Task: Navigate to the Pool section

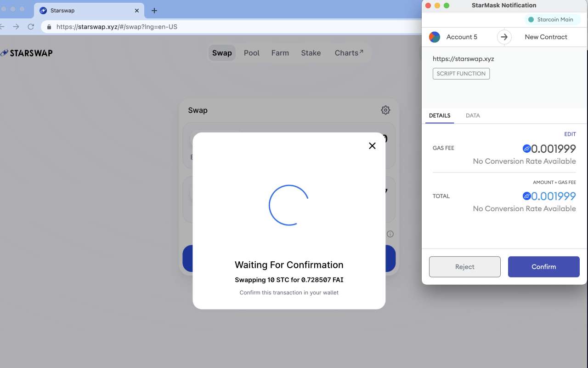Action: (x=251, y=52)
